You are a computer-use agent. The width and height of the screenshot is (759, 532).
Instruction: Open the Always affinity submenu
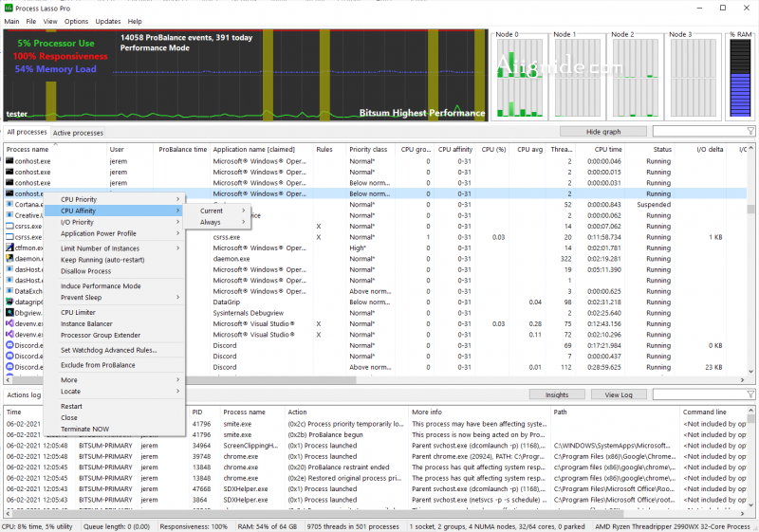click(217, 223)
